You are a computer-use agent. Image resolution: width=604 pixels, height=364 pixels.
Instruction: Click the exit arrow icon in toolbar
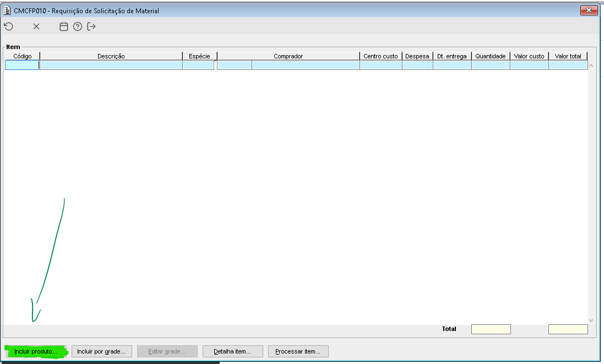click(91, 26)
